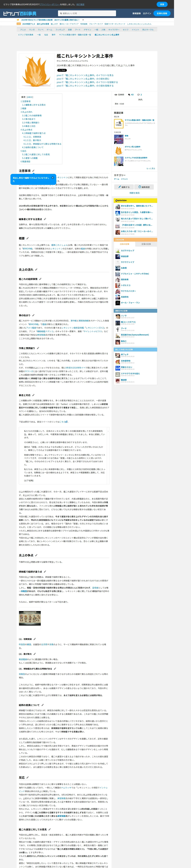Open the アニメ category menu item

(x=23, y=30)
